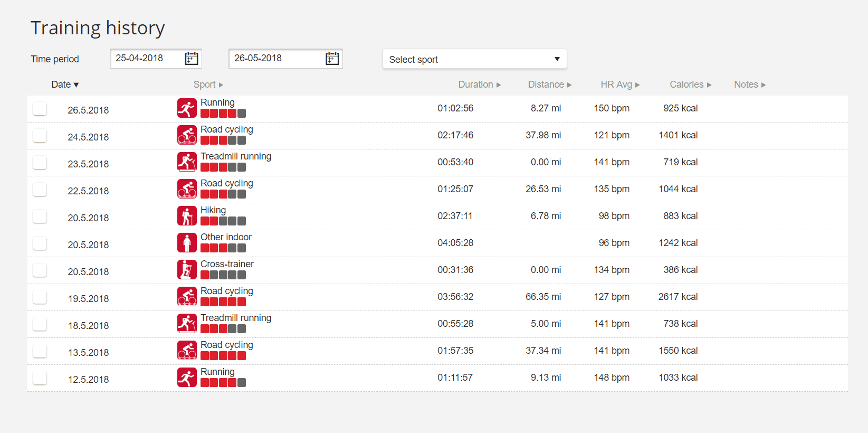Click the Running icon for 26.5.2018
Image resolution: width=868 pixels, height=433 pixels.
coord(187,108)
